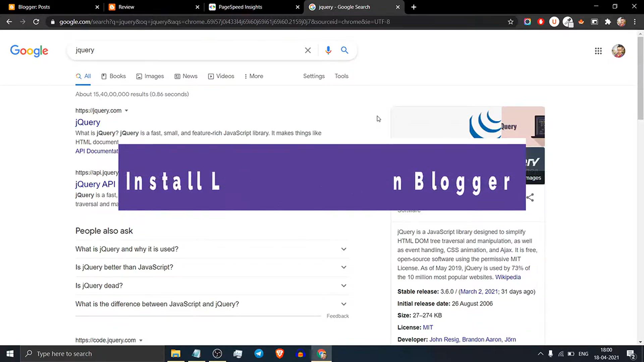Open Windows Start menu
The width and height of the screenshot is (644, 362).
coord(10,354)
